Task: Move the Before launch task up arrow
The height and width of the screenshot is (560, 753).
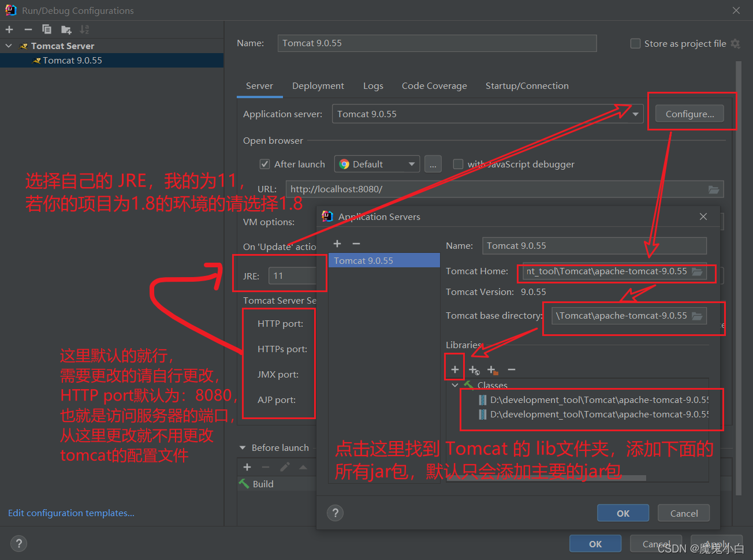Action: [x=303, y=467]
